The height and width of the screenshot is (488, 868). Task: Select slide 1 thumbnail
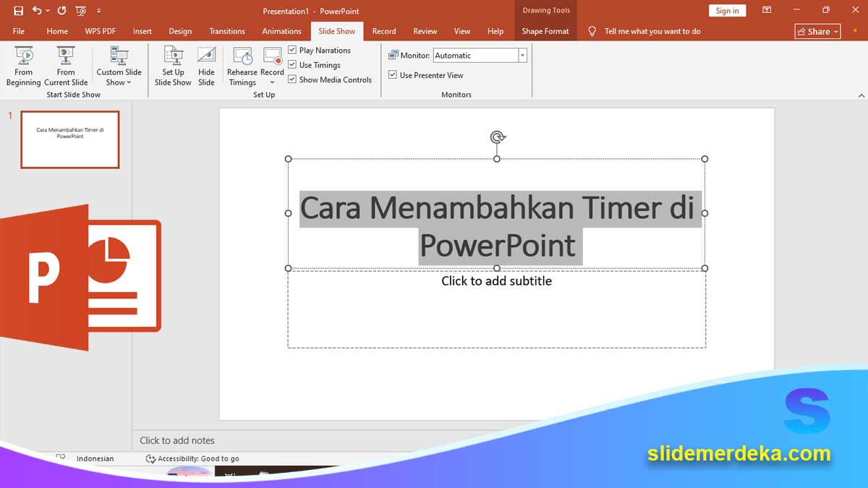point(70,140)
